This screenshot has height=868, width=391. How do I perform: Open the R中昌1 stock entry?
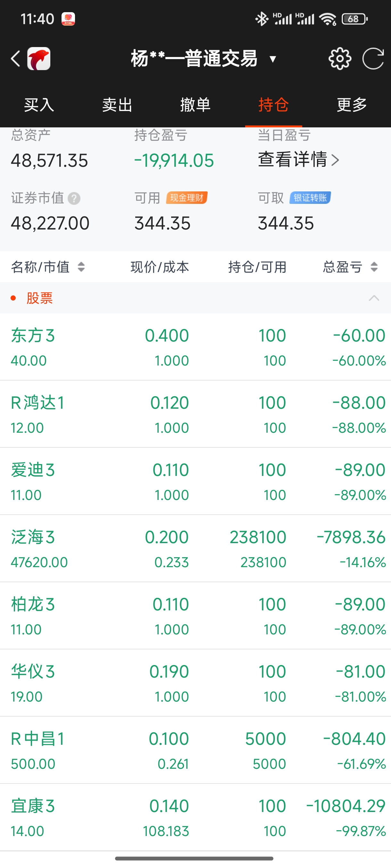(x=195, y=751)
